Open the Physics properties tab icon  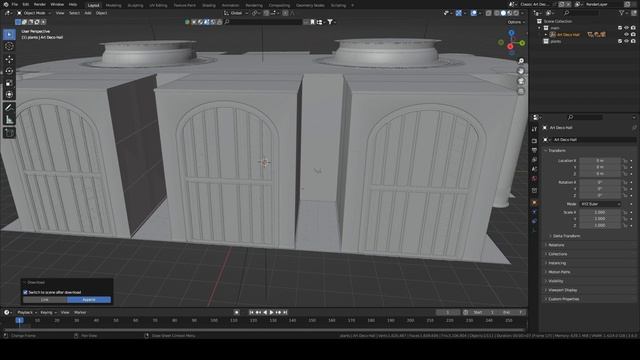pos(534,212)
